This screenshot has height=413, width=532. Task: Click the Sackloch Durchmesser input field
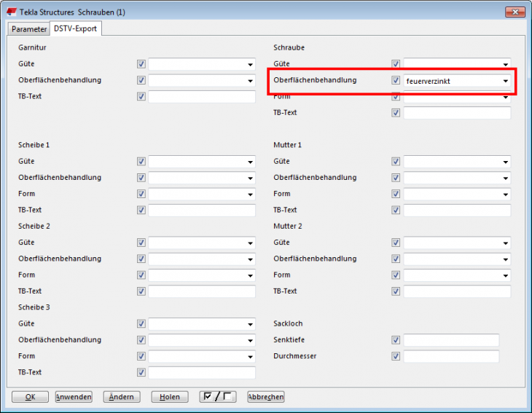451,357
